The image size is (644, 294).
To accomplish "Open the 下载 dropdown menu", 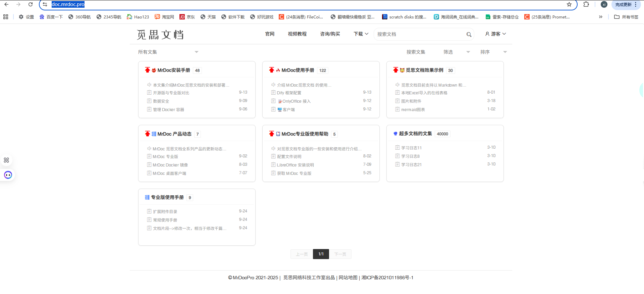I will click(x=361, y=34).
